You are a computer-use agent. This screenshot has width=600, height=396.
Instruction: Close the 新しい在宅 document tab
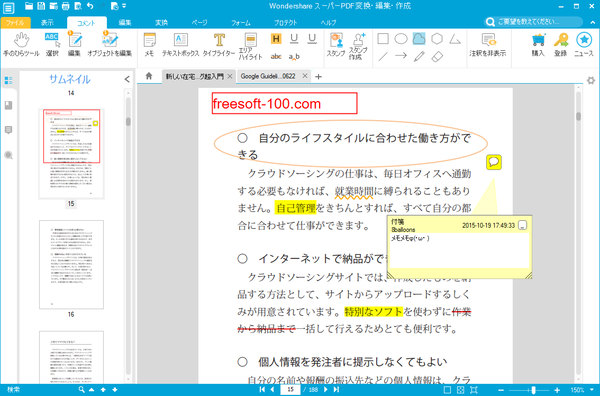coord(230,77)
